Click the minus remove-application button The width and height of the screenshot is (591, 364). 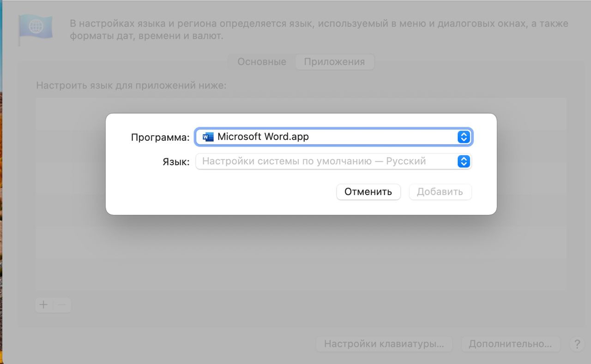click(x=62, y=304)
